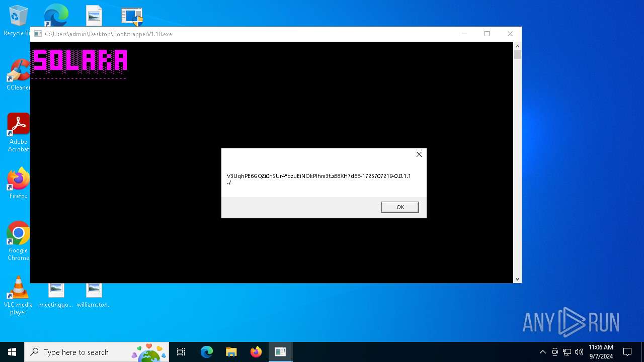Click the BootstrapperV1.18.exe title bar path text
The width and height of the screenshot is (644, 362).
point(108,34)
